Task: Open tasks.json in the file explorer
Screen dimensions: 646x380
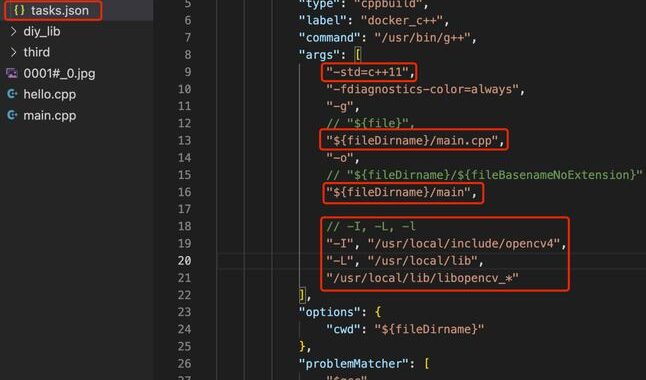Action: (x=60, y=10)
